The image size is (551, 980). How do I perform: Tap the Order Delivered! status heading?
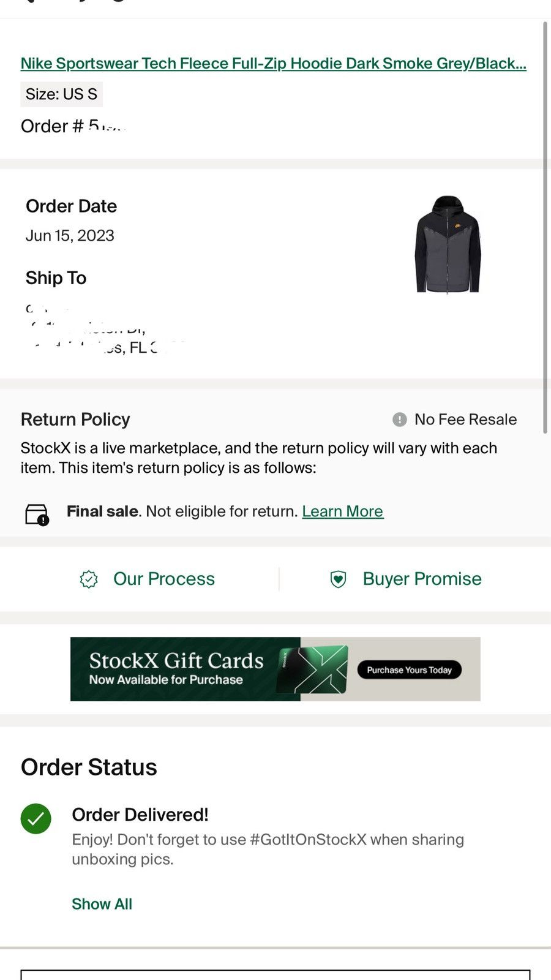point(140,815)
